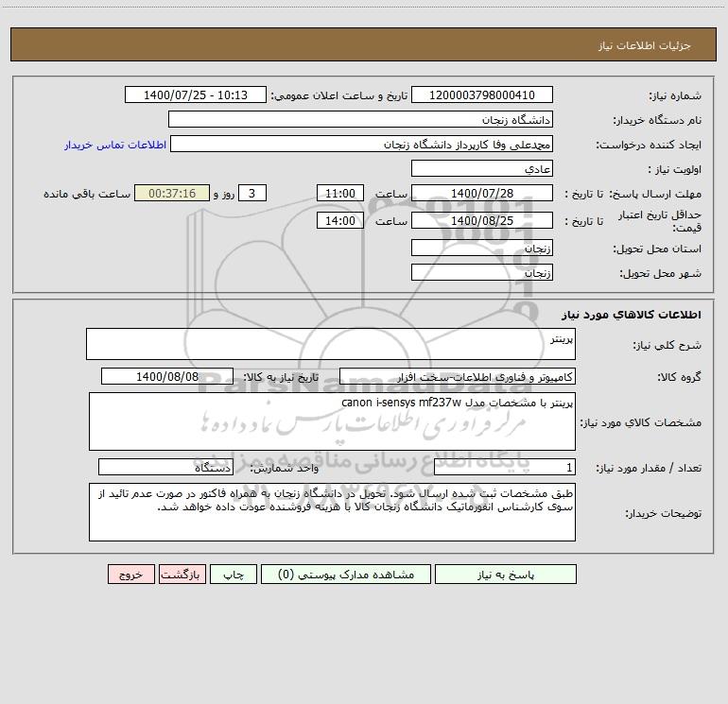Click the priority field عادی
The height and width of the screenshot is (704, 728).
pos(482,168)
